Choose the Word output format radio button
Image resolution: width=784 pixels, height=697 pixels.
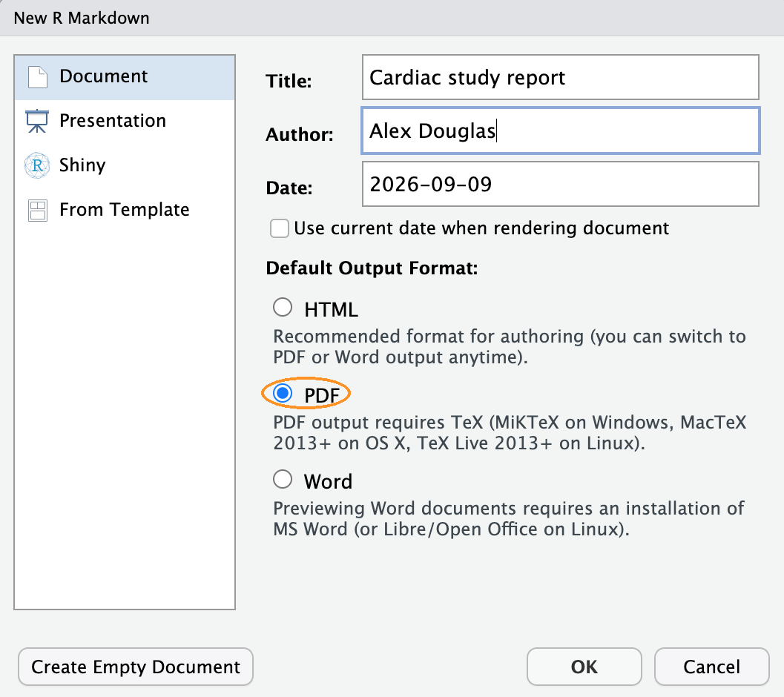[x=283, y=480]
